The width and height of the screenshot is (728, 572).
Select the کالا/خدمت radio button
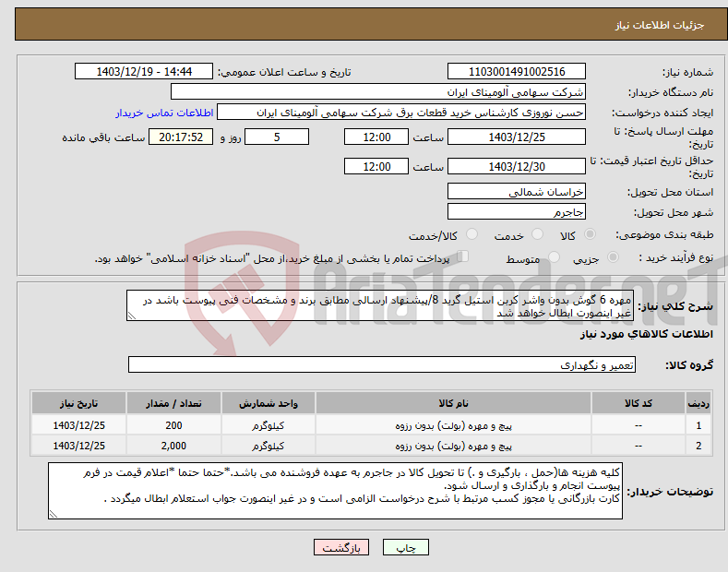[471, 234]
